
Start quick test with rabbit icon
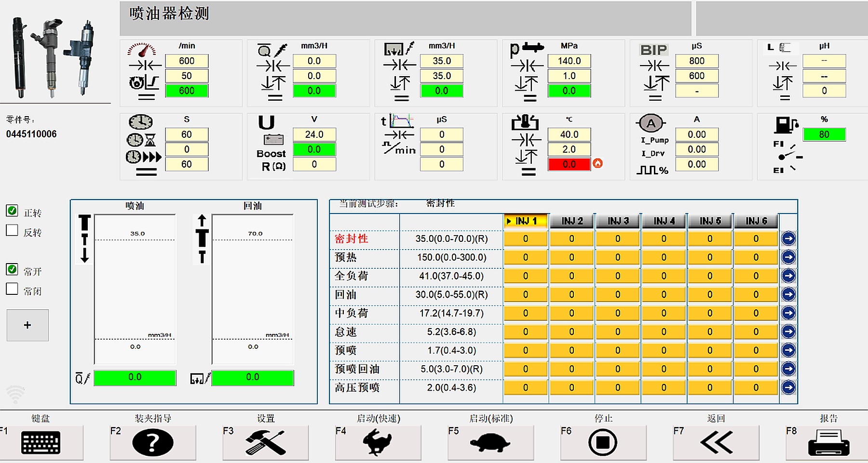378,442
